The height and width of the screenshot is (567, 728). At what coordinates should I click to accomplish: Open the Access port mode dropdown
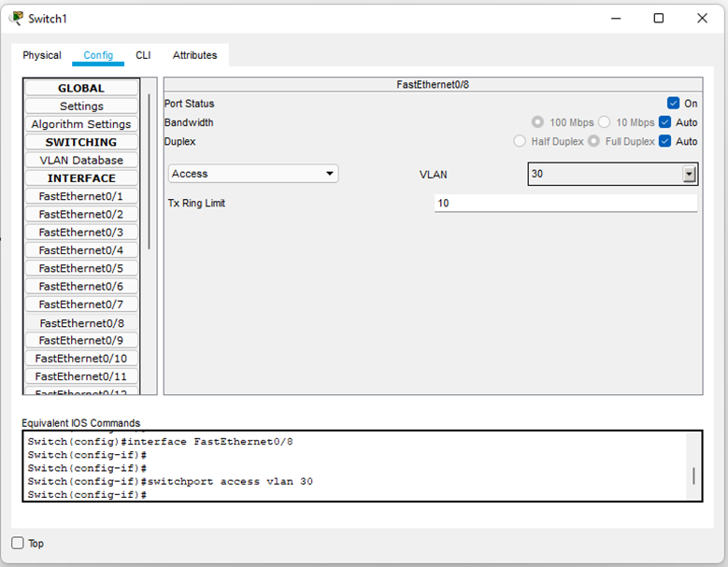point(253,174)
